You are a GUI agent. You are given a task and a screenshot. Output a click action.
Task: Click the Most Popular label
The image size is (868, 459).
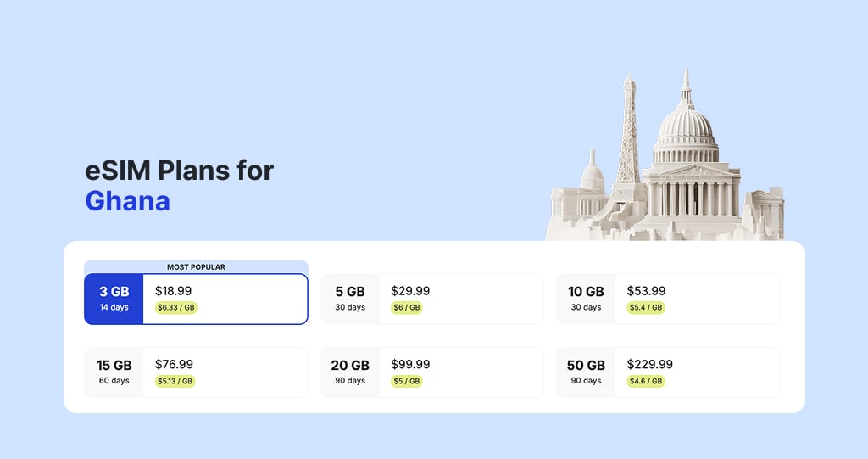(196, 267)
